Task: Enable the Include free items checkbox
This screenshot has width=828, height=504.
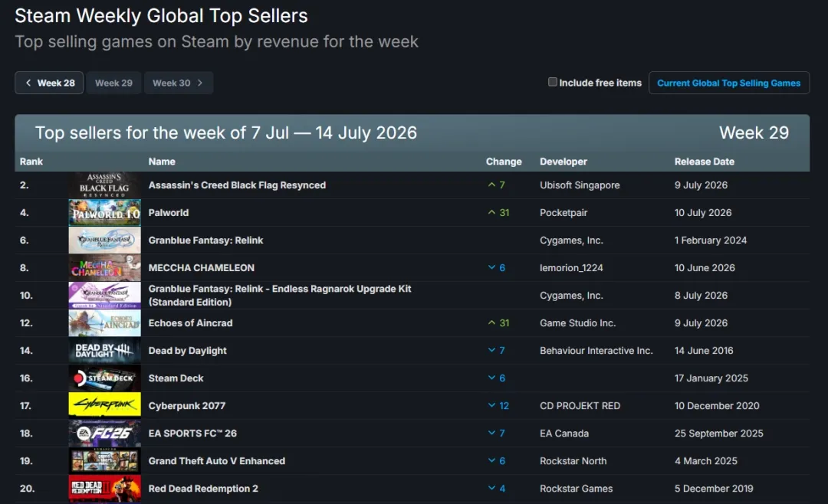Action: coord(552,82)
